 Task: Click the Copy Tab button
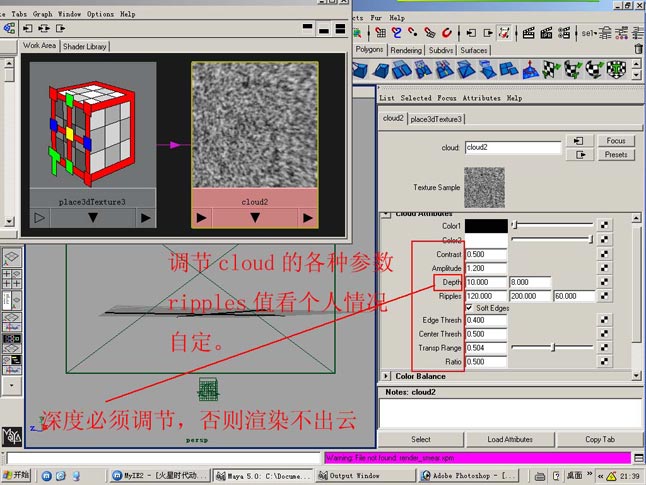pyautogui.click(x=600, y=439)
